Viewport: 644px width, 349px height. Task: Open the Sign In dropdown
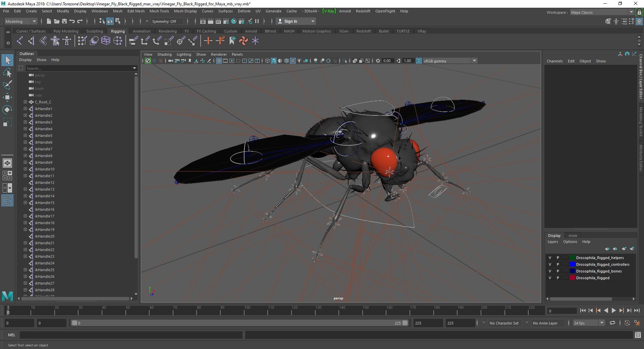pyautogui.click(x=296, y=21)
